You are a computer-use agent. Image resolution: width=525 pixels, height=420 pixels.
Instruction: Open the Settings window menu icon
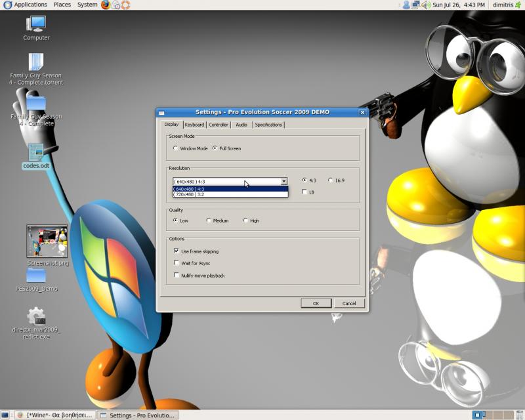coord(161,112)
